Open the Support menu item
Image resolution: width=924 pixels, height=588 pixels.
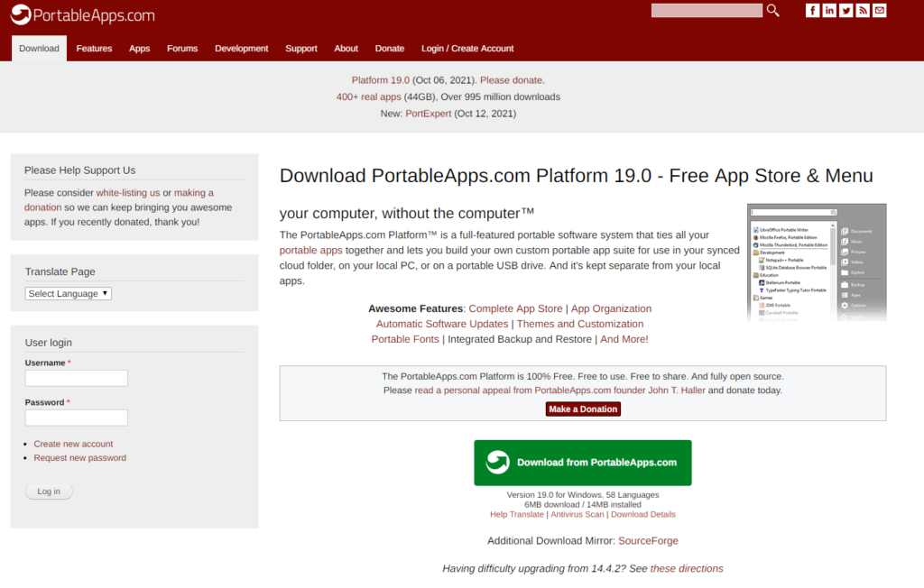301,49
